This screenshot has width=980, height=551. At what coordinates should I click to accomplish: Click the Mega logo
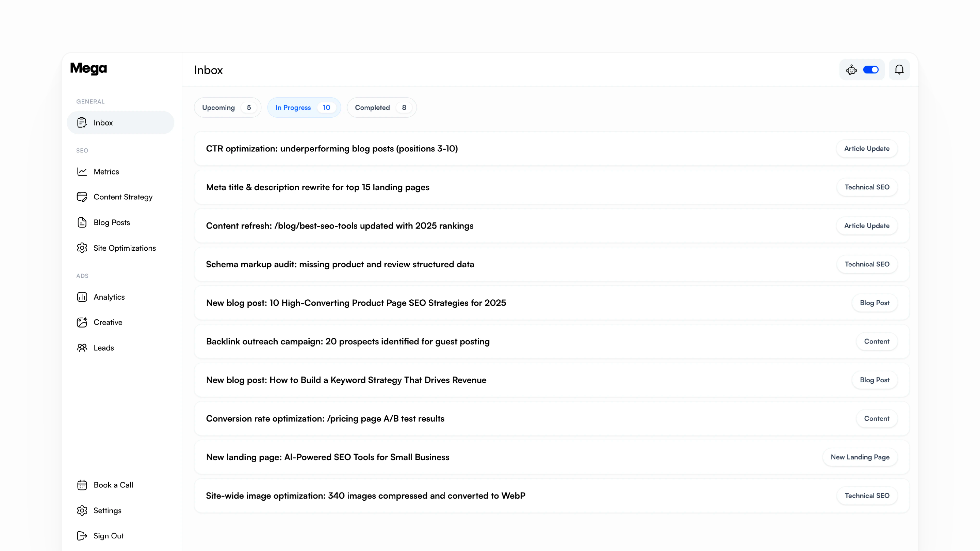(x=88, y=68)
